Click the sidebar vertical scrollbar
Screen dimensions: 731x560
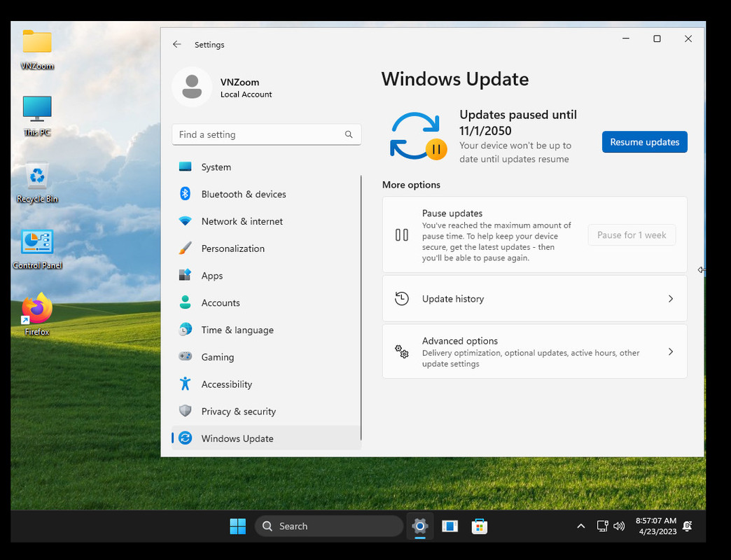click(x=361, y=307)
